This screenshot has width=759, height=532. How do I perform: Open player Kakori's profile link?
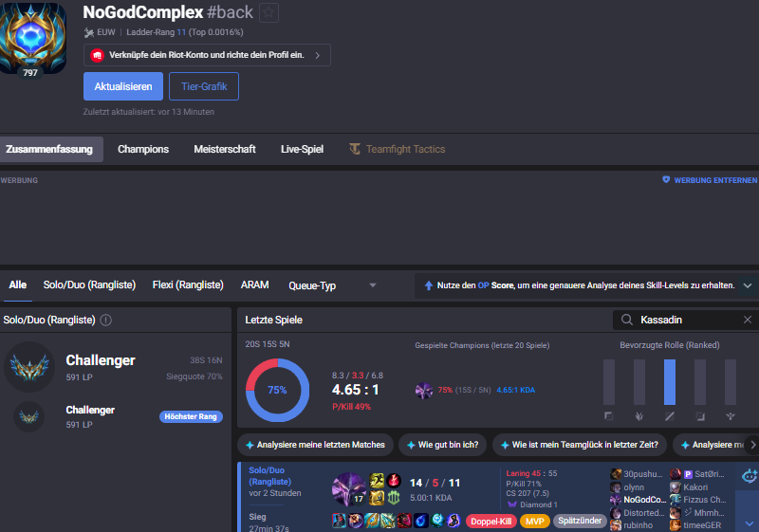tap(695, 487)
